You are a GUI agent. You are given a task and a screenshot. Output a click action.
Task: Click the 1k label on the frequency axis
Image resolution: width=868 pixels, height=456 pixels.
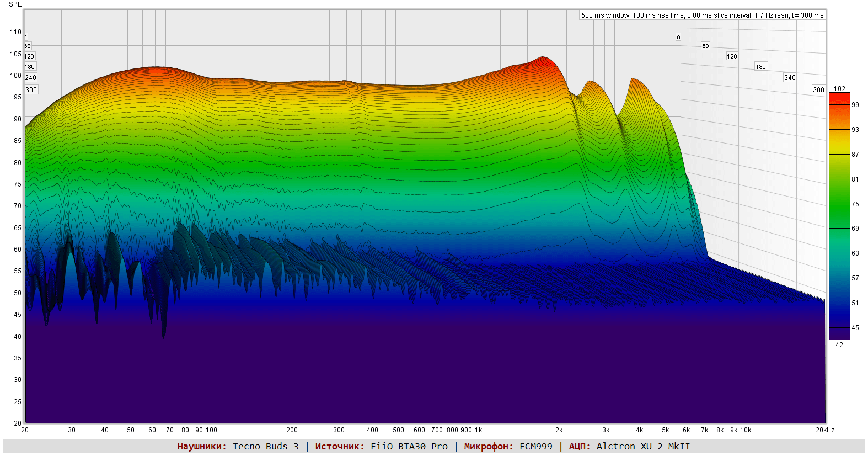[x=478, y=430]
